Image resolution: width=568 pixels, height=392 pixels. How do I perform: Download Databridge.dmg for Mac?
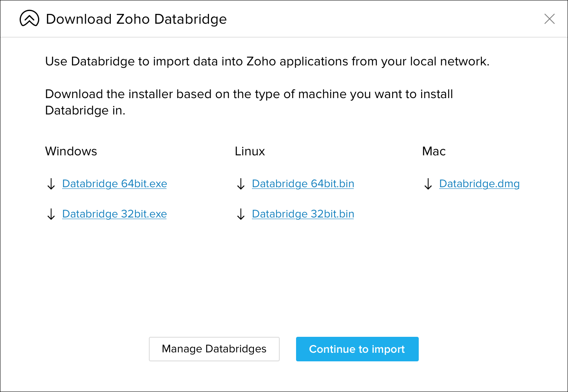click(479, 184)
